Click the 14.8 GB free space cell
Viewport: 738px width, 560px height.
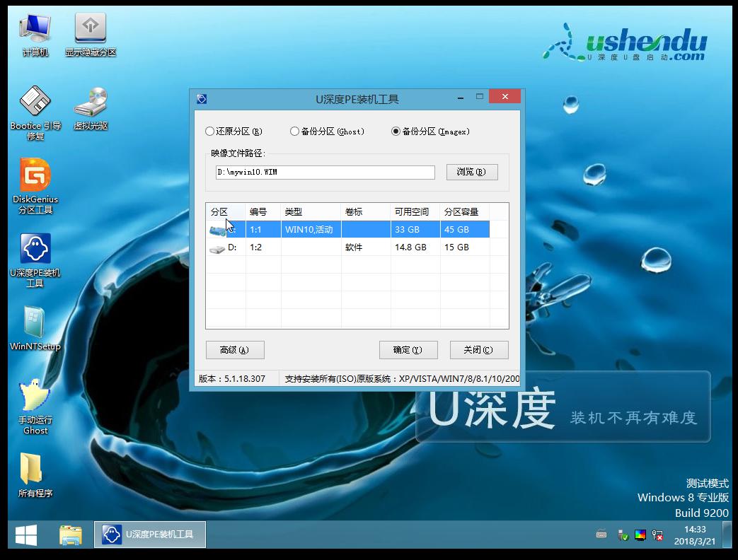tap(415, 247)
